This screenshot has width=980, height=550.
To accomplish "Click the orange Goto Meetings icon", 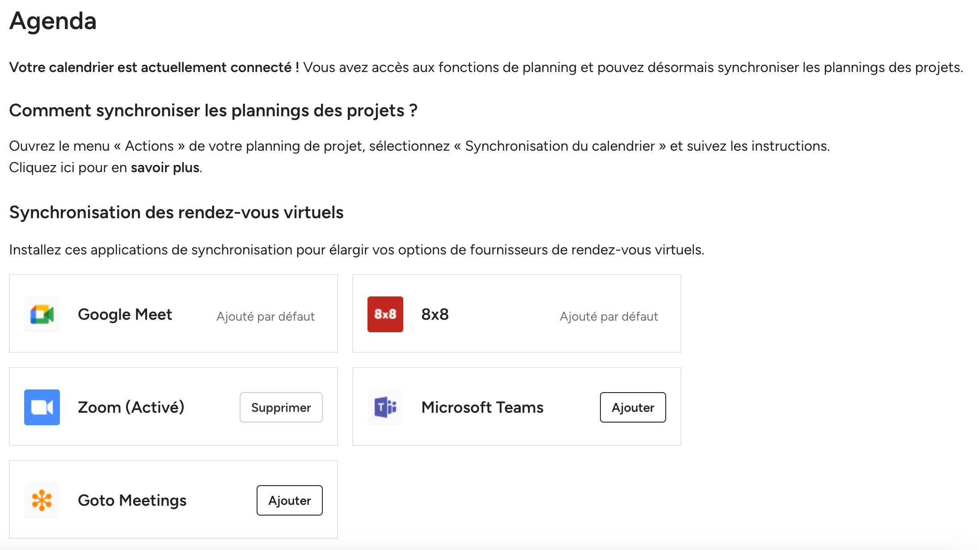I will 42,500.
